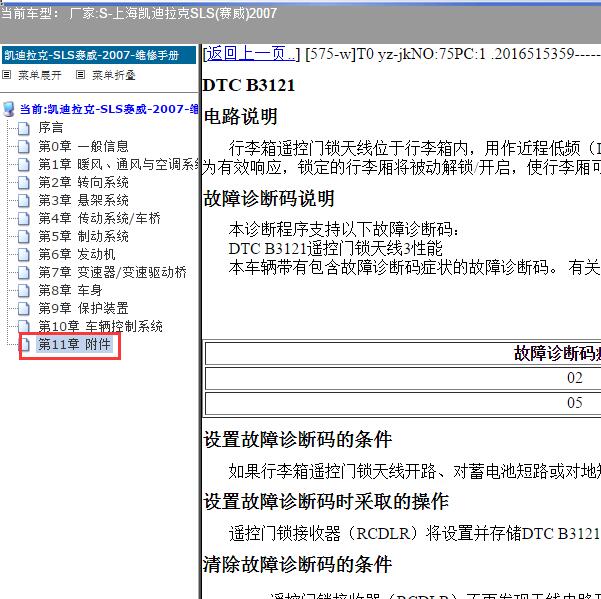
Task: Click the text DTC B3121遥控门锁天线3性能
Action: [336, 248]
